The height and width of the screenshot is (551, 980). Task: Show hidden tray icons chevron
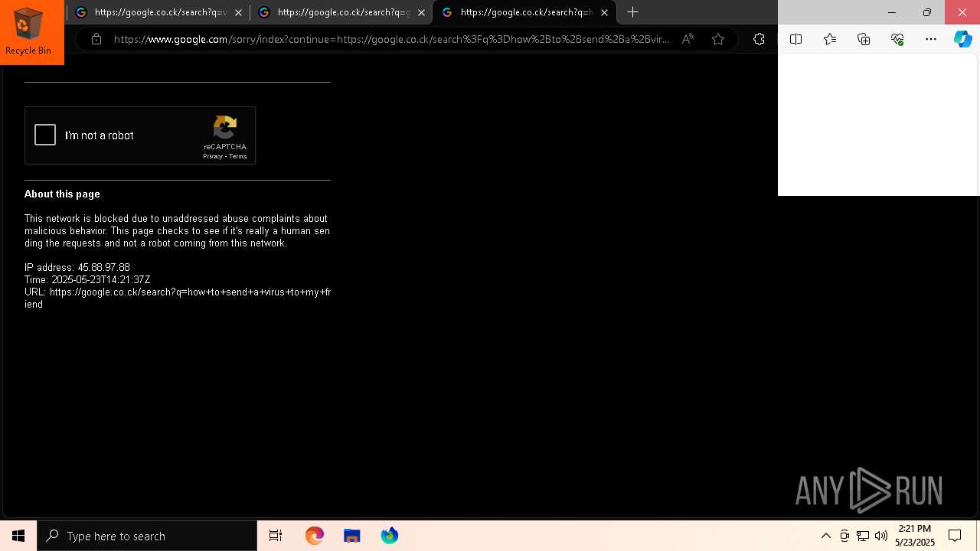tap(826, 536)
